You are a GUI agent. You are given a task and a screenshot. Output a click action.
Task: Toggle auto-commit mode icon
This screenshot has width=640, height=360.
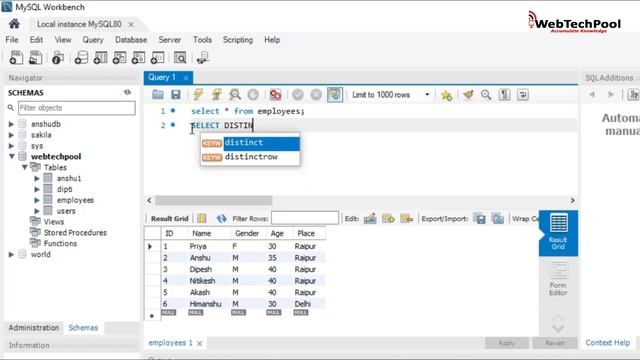tap(335, 95)
